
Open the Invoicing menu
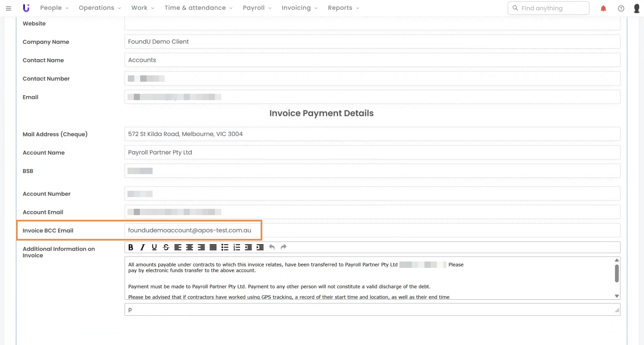pyautogui.click(x=299, y=8)
